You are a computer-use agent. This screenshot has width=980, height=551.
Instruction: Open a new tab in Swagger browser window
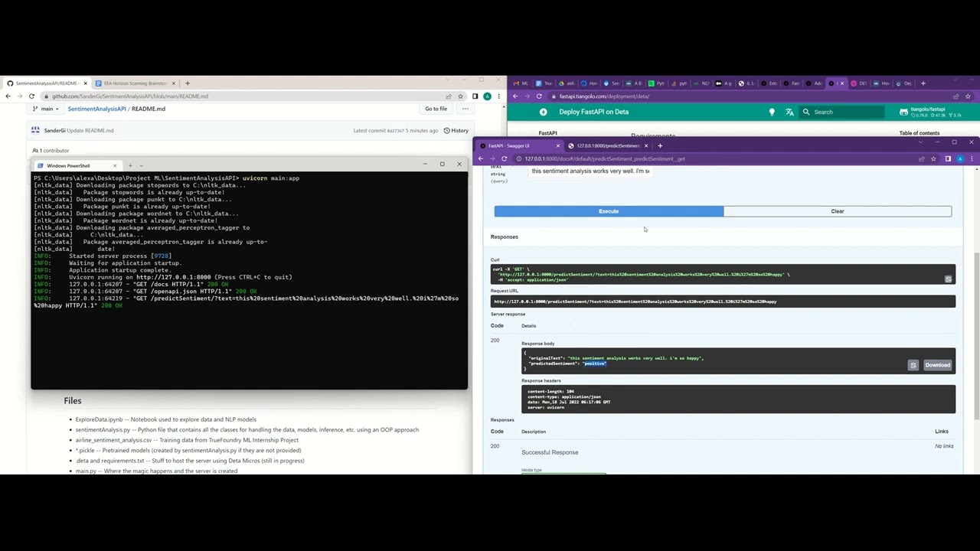pyautogui.click(x=660, y=145)
